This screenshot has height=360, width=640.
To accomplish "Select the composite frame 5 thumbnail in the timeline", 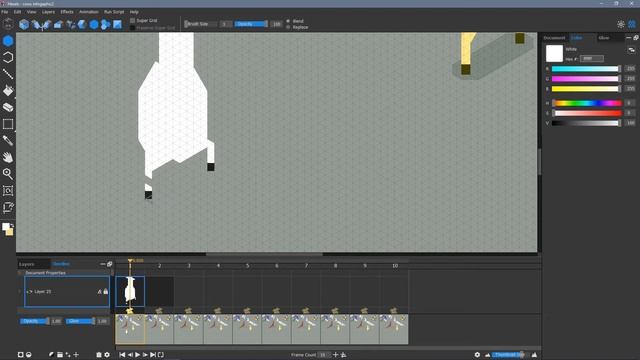I will click(247, 329).
